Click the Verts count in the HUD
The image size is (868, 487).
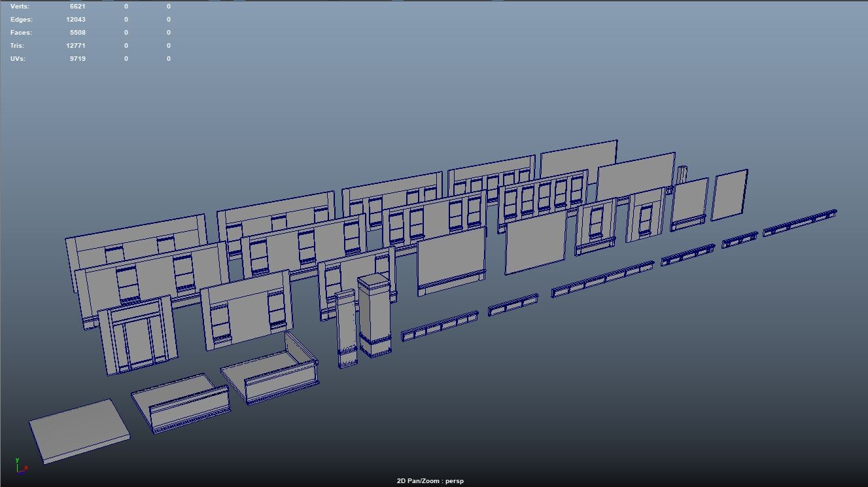click(x=77, y=6)
